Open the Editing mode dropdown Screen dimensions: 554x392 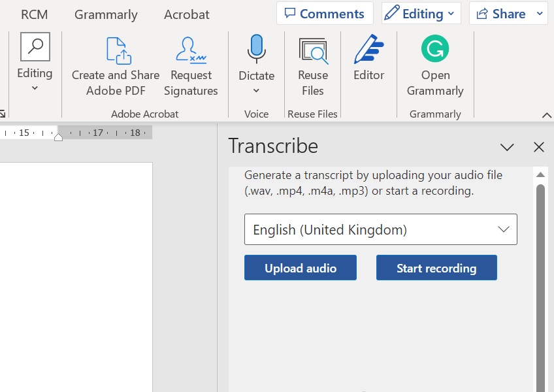(421, 13)
